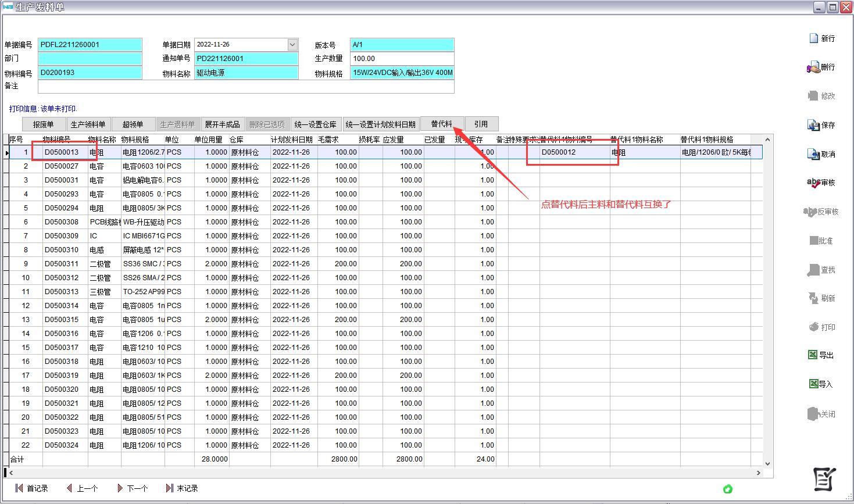Click the 取消 (cancel) icon
Screen dimensions: 854x504
813,154
